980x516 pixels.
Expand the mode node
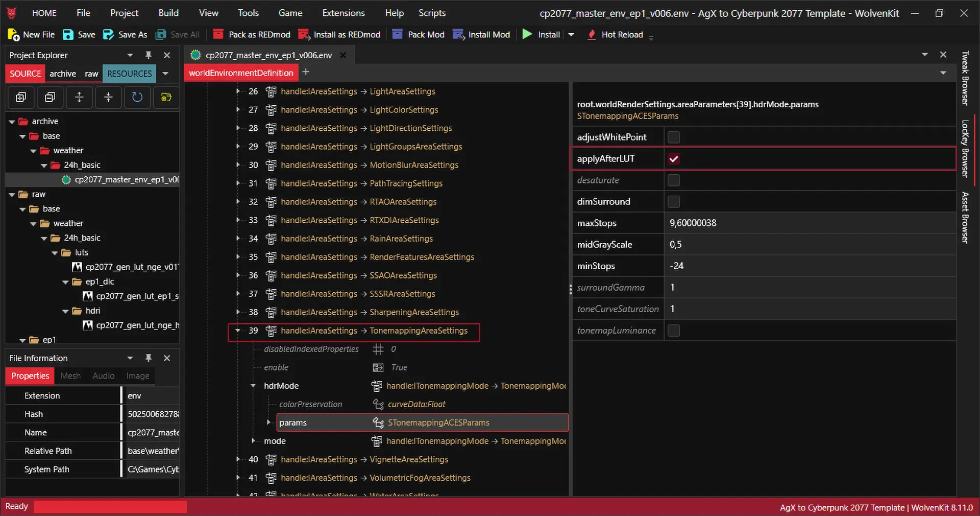click(x=253, y=441)
